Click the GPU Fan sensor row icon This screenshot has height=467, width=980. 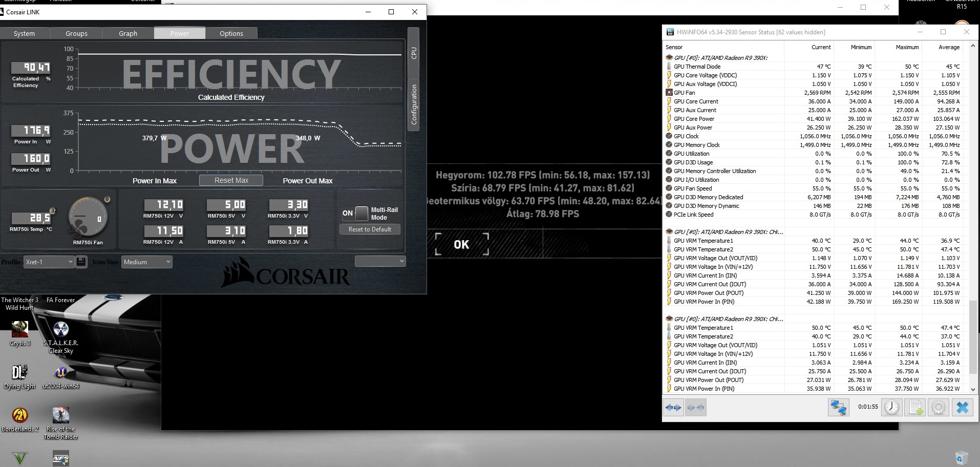coord(669,93)
